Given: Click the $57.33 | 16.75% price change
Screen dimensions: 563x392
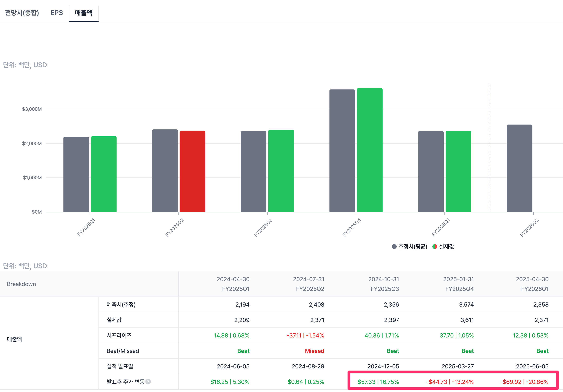Looking at the screenshot, I should point(378,382).
